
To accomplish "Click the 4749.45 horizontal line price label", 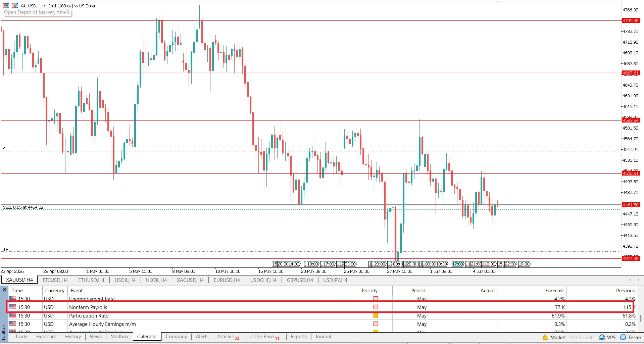I will pos(631,21).
